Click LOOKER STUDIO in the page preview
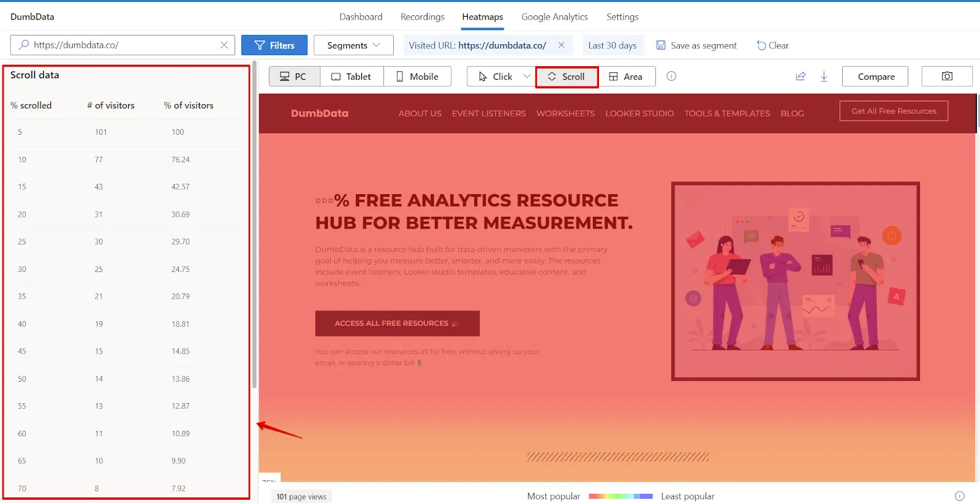The height and width of the screenshot is (503, 980). (x=639, y=113)
